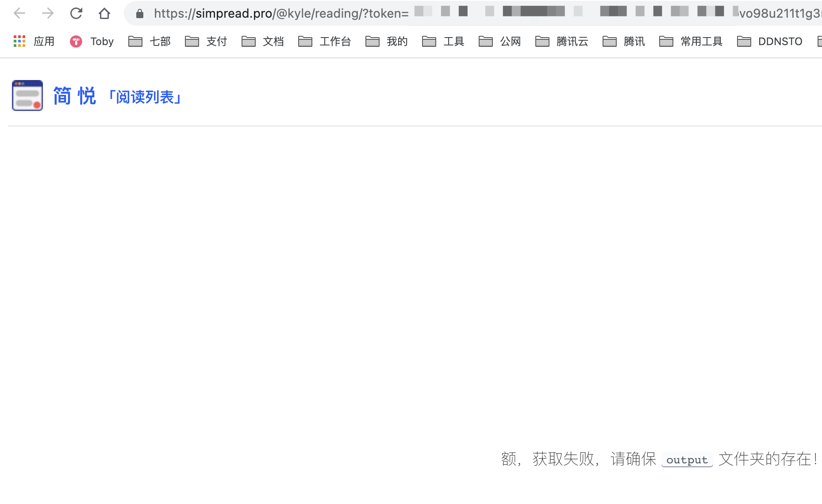822x504 pixels.
Task: Click the output folder name in error message
Action: point(687,459)
